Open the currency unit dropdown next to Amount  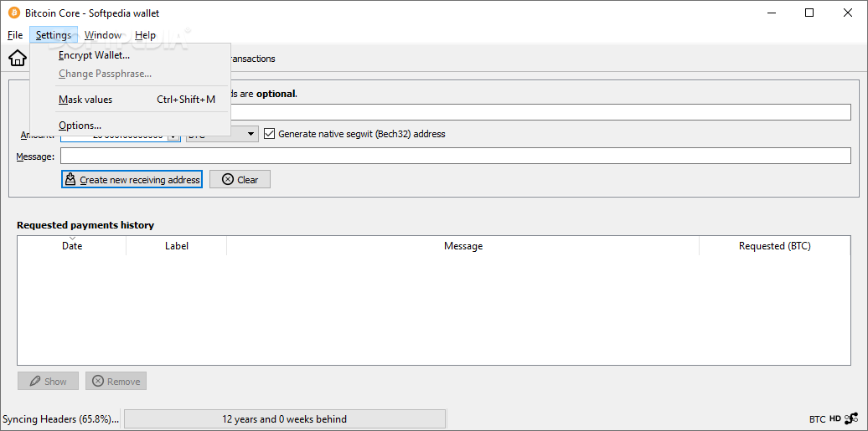click(x=223, y=134)
